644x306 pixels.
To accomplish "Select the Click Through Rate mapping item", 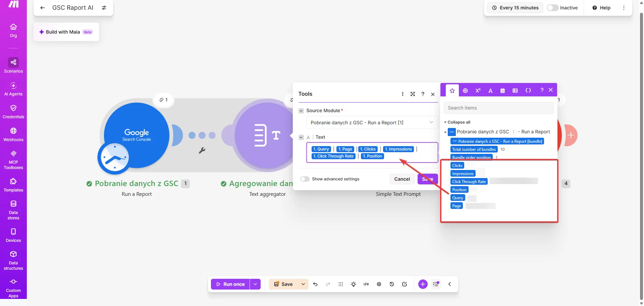I will pyautogui.click(x=469, y=182).
